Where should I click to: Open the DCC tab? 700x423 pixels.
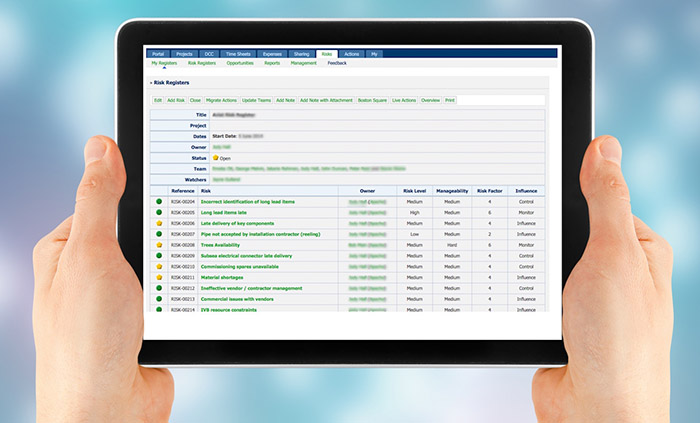(209, 54)
